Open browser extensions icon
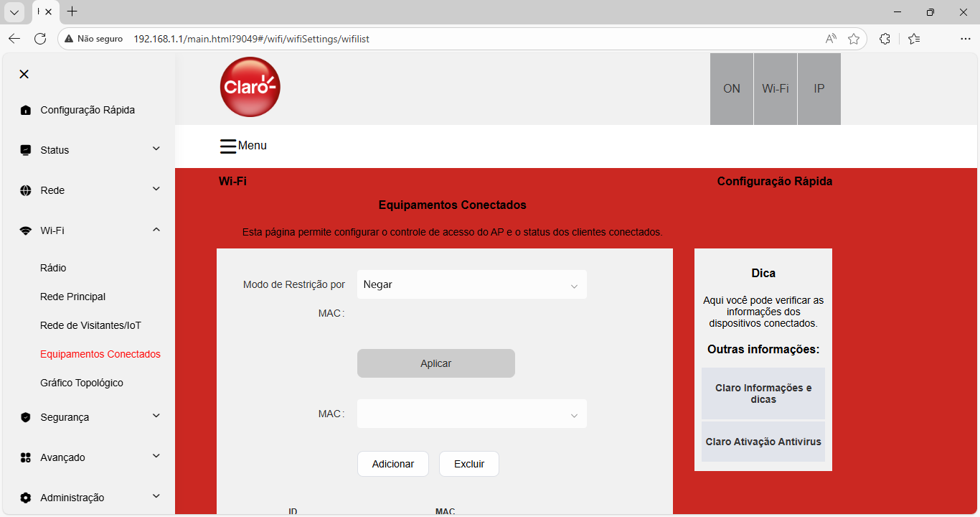980x517 pixels. (x=885, y=39)
